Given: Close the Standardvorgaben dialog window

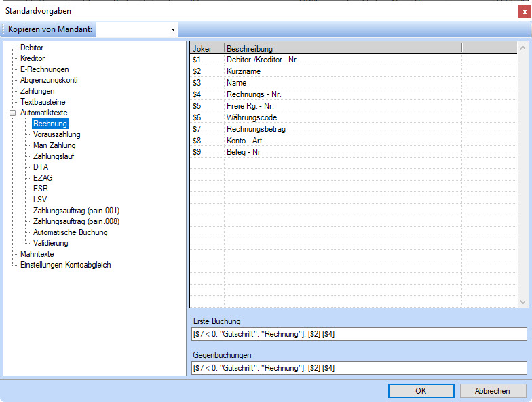Looking at the screenshot, I should 520,11.
